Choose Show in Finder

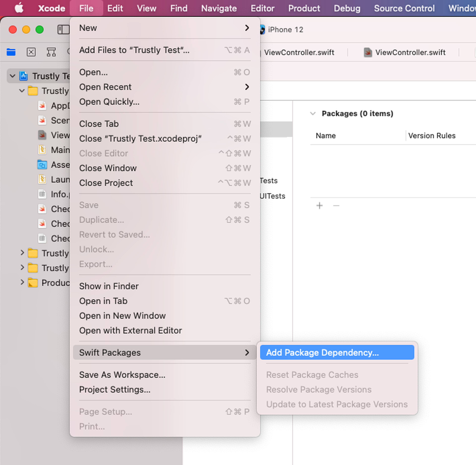[x=165, y=286]
